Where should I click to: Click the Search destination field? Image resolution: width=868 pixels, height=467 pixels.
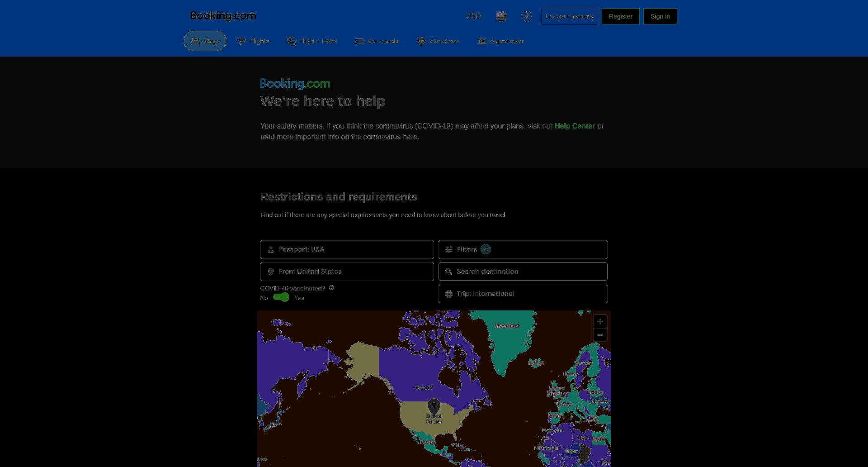tap(523, 272)
